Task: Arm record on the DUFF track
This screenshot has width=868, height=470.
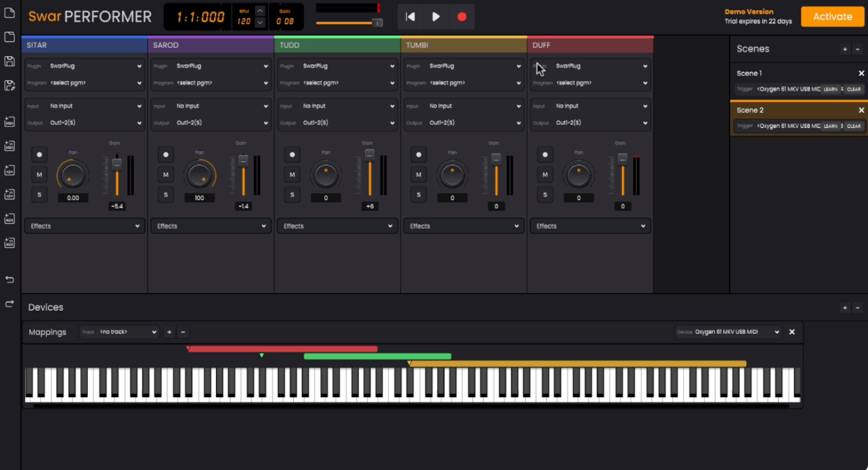Action: click(x=545, y=155)
